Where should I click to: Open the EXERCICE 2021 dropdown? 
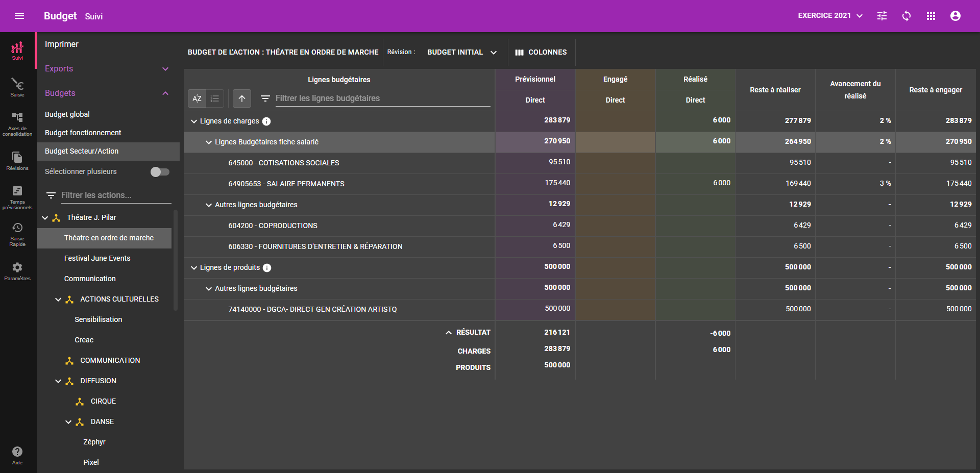[829, 16]
